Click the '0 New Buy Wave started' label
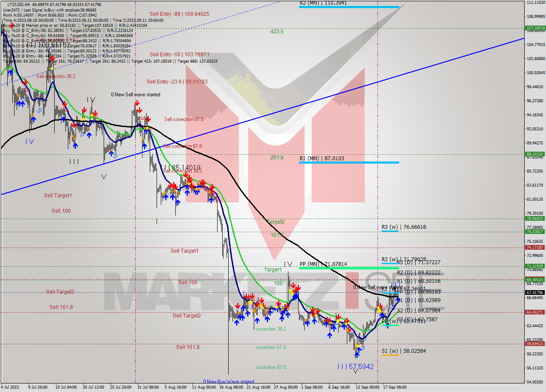 (229, 382)
